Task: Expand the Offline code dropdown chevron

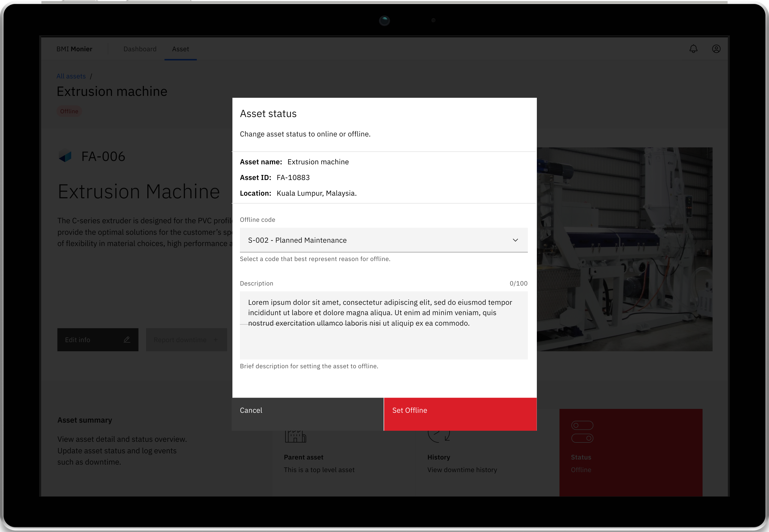Action: (515, 240)
